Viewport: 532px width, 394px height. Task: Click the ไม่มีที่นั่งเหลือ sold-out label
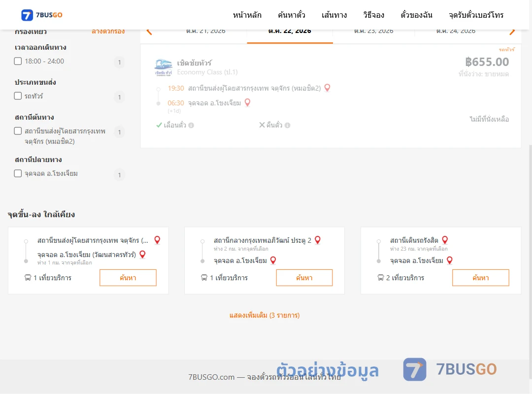coord(489,119)
